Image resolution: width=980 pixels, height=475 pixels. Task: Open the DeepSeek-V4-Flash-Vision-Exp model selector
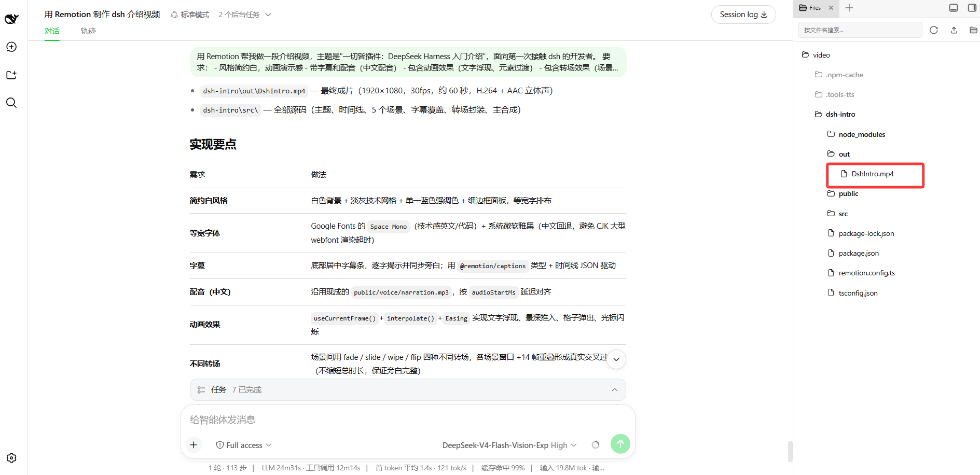pyautogui.click(x=509, y=445)
